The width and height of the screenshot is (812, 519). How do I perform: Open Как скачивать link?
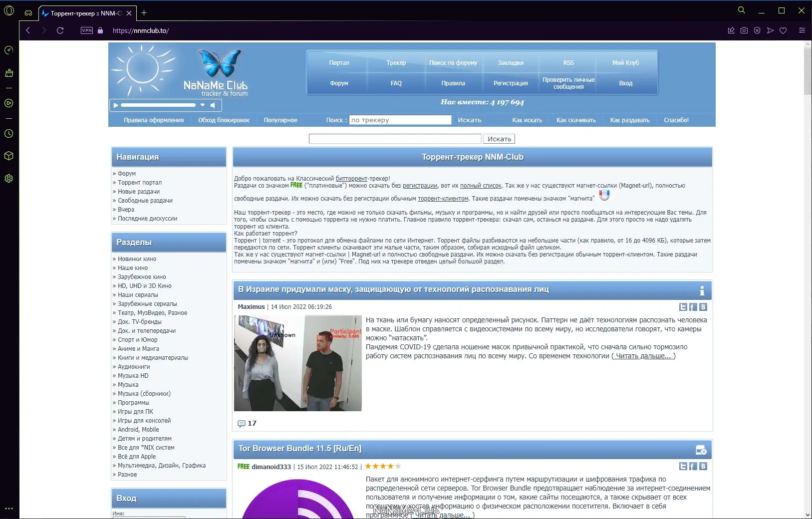tap(576, 120)
